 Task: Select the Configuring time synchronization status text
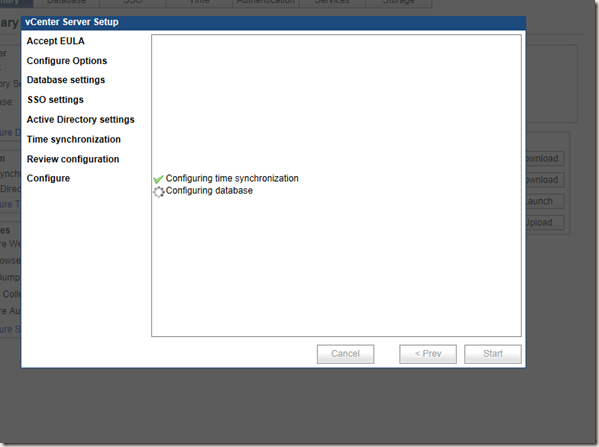[232, 178]
